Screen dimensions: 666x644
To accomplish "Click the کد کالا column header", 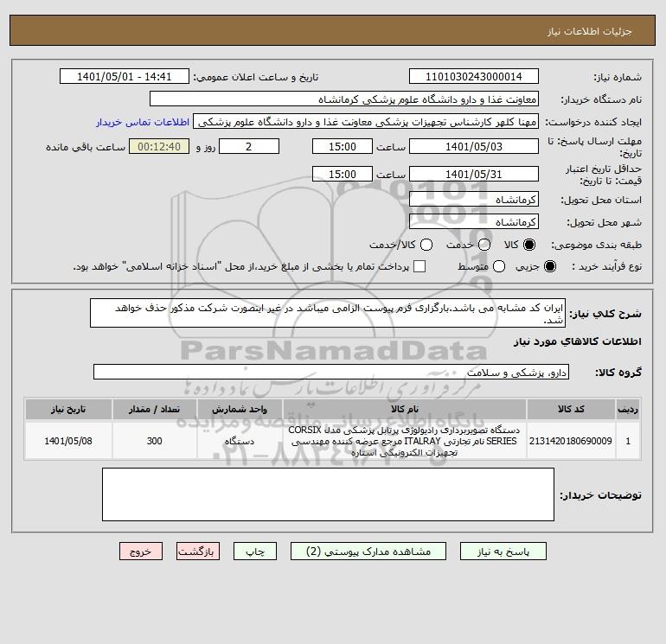I will [x=571, y=409].
